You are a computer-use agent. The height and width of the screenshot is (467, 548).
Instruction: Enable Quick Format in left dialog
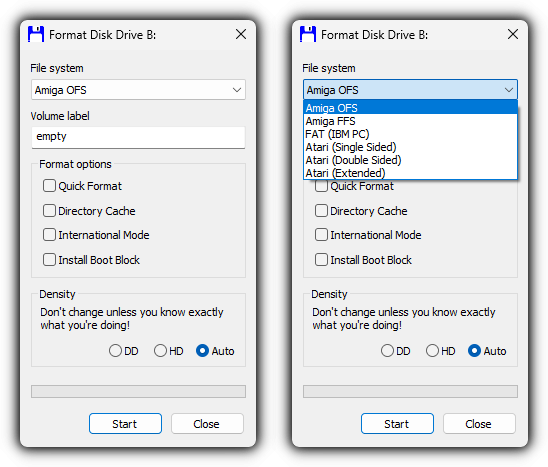(x=49, y=186)
